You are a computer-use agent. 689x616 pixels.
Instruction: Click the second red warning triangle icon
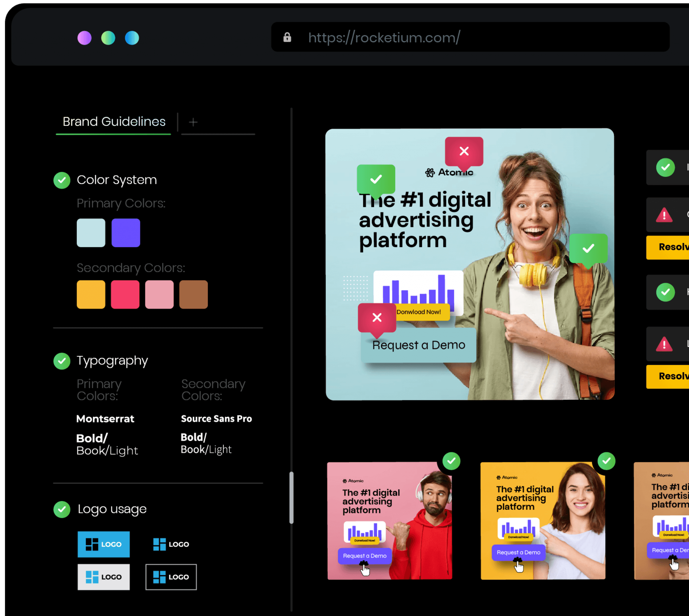(664, 344)
